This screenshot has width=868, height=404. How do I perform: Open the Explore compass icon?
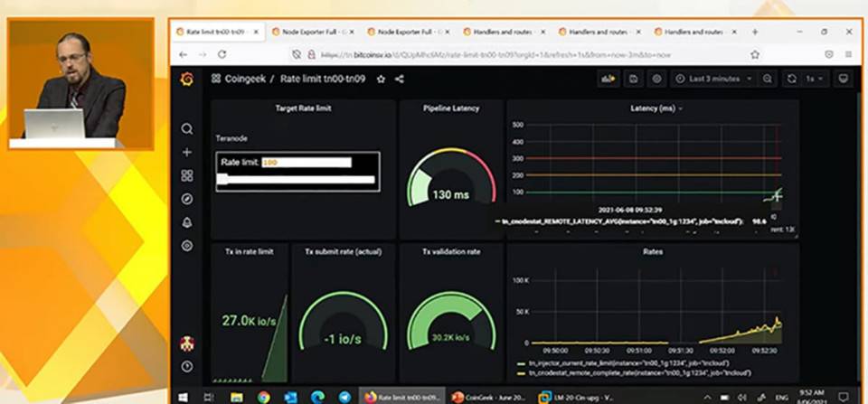[x=187, y=199]
